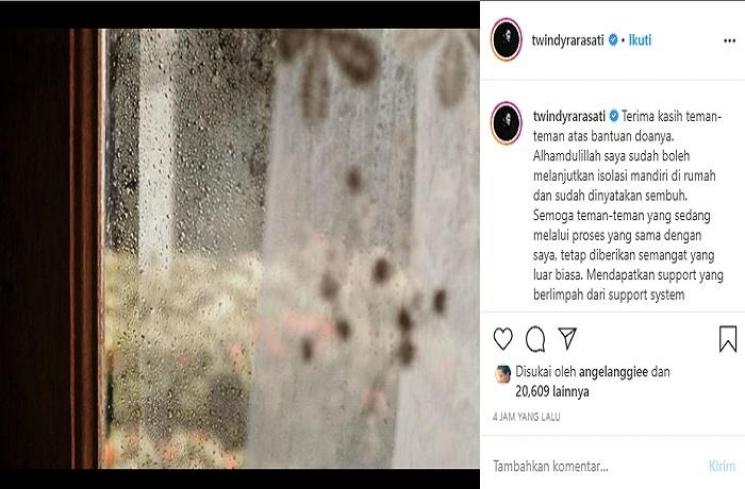The image size is (745, 489).
Task: View angelanggiee profile from likes
Action: (x=613, y=372)
